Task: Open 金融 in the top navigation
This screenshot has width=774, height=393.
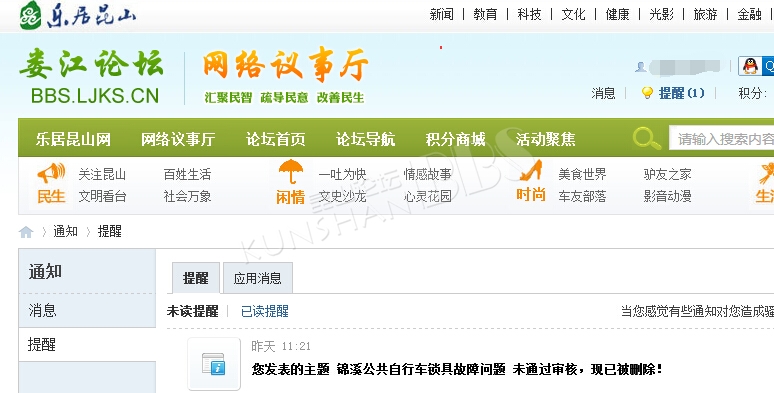Action: click(x=749, y=14)
